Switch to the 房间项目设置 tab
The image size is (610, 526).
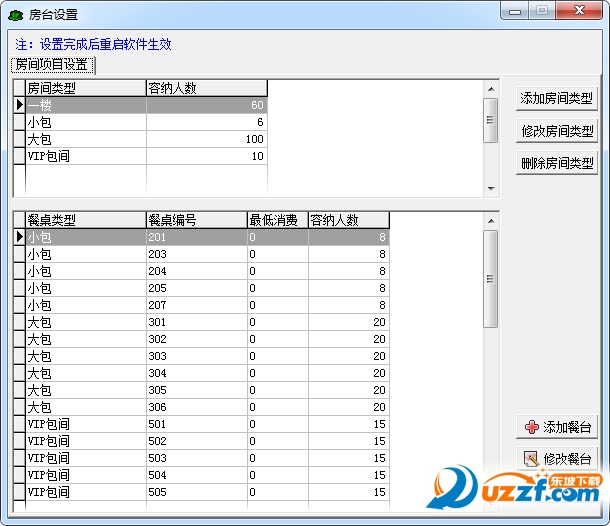pos(53,65)
